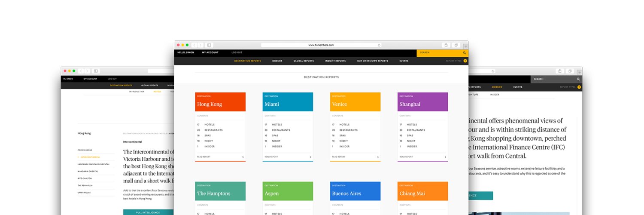The width and height of the screenshot is (644, 215).
Task: Click Hello, Simon greeting in center window
Action: [x=185, y=52]
